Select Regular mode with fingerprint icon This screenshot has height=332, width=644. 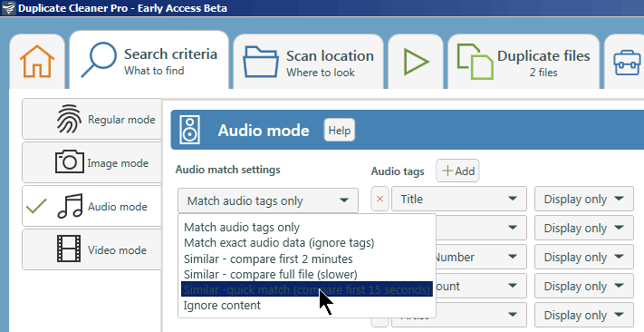[x=92, y=120]
